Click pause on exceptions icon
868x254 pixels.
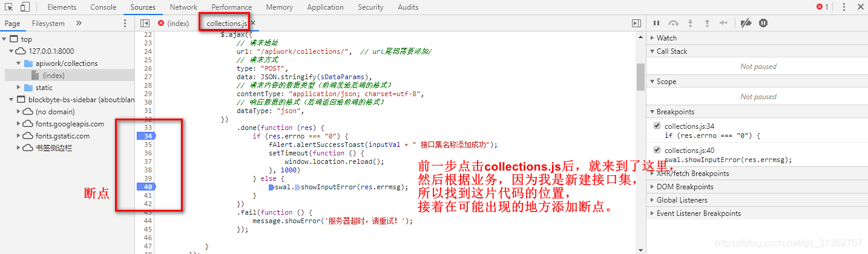tap(763, 23)
